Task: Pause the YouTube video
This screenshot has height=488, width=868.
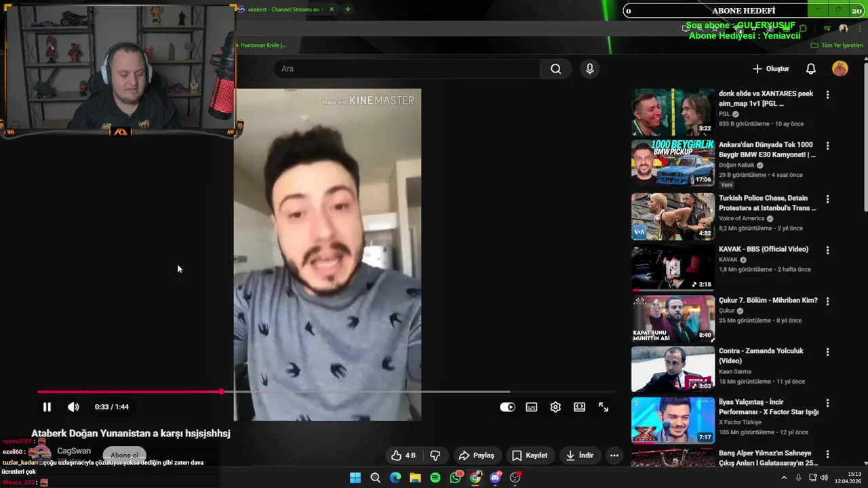Action: pyautogui.click(x=47, y=407)
